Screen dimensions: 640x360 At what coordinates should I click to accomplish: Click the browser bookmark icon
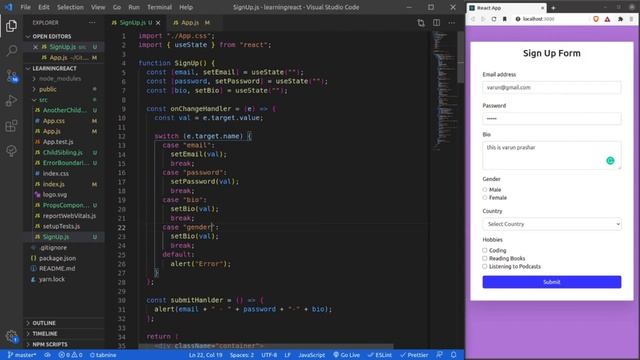pyautogui.click(x=504, y=19)
